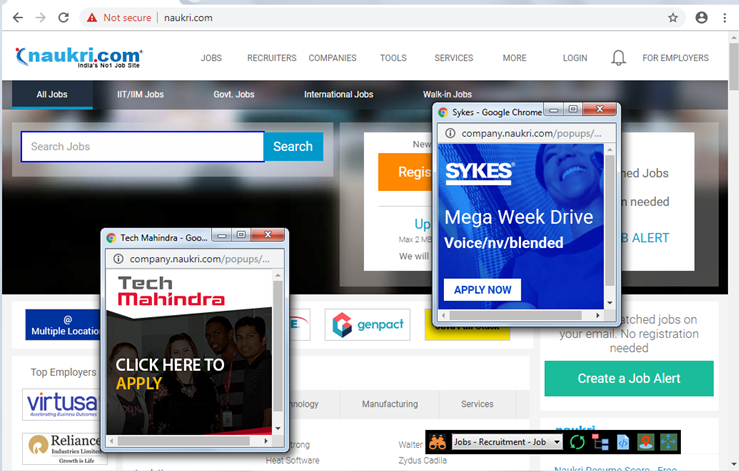Open the Genpact employer logo
Image resolution: width=739 pixels, height=472 pixels.
(368, 324)
